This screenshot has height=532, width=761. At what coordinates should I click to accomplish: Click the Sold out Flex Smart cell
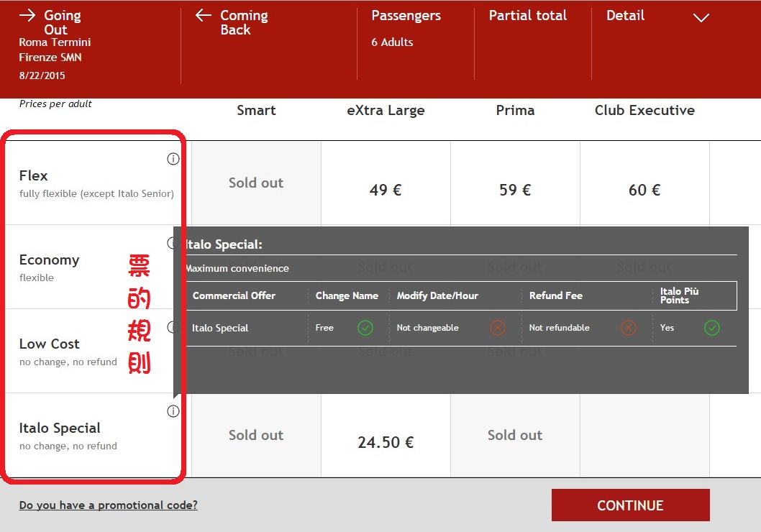[x=256, y=183]
